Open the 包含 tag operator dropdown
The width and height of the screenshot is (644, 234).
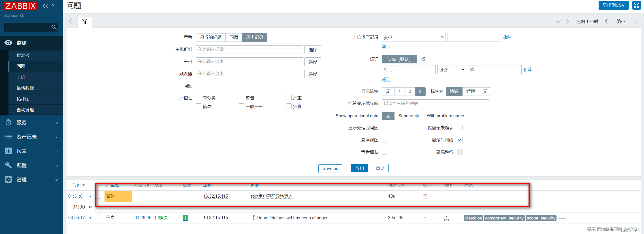(451, 69)
